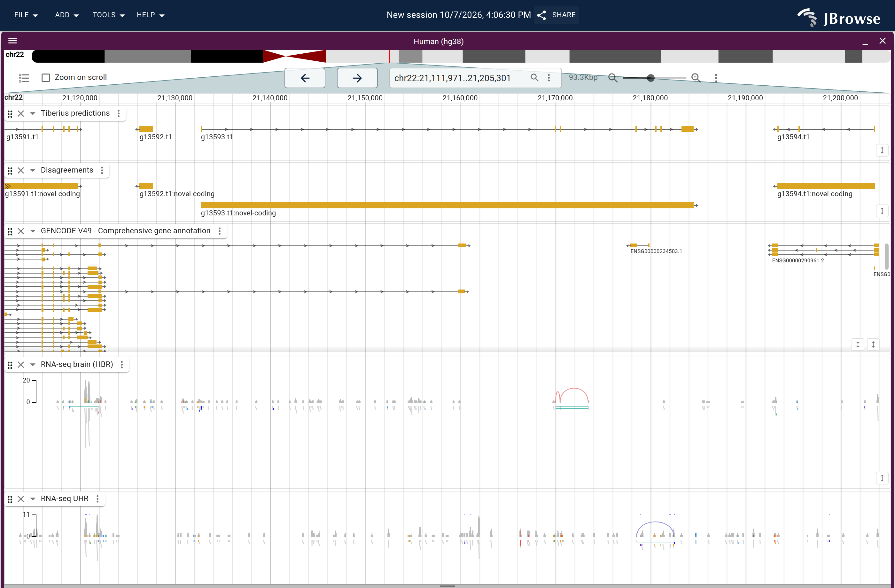Expand GENCODE V49 track dropdown arrow
The width and height of the screenshot is (895, 588).
[33, 231]
